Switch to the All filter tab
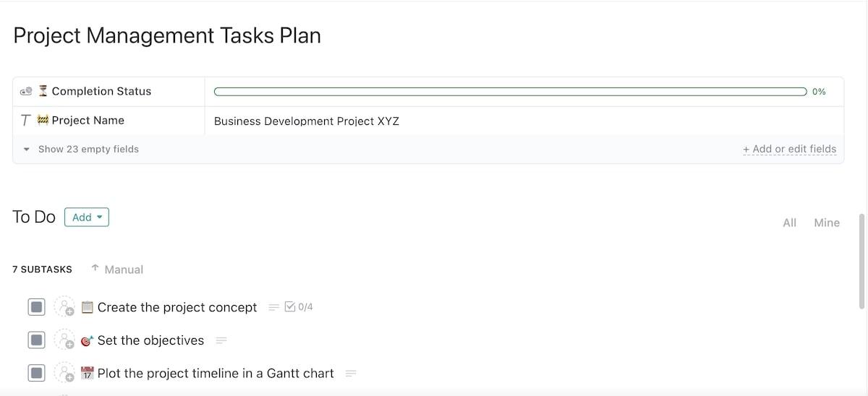 coord(789,223)
